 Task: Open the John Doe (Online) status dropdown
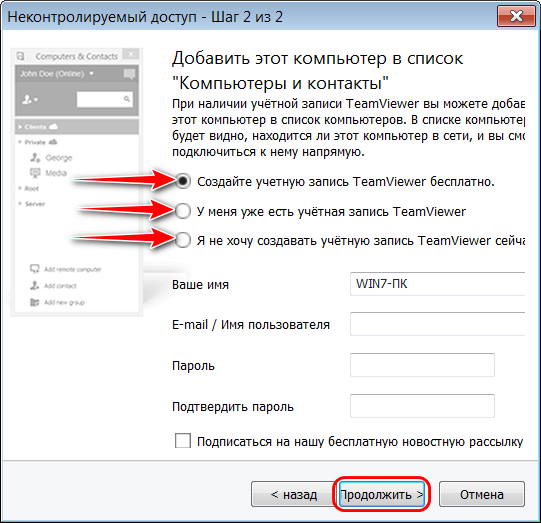pos(91,73)
